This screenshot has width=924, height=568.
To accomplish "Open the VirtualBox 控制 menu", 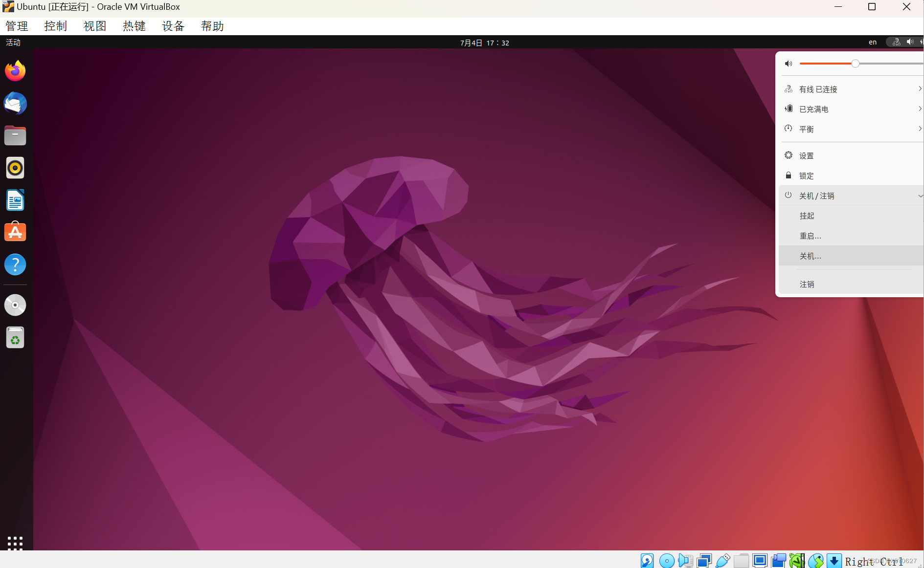I will pyautogui.click(x=56, y=26).
